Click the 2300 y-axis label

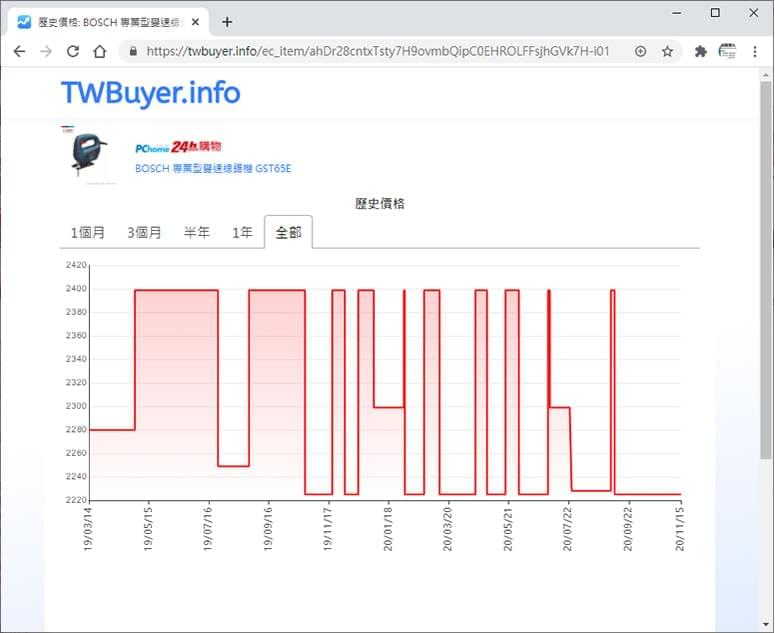[x=76, y=406]
